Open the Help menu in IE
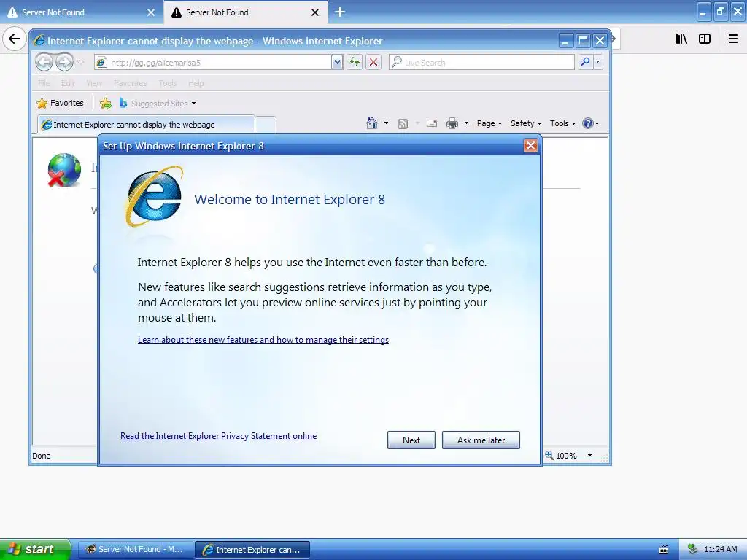The width and height of the screenshot is (747, 560). [x=196, y=83]
